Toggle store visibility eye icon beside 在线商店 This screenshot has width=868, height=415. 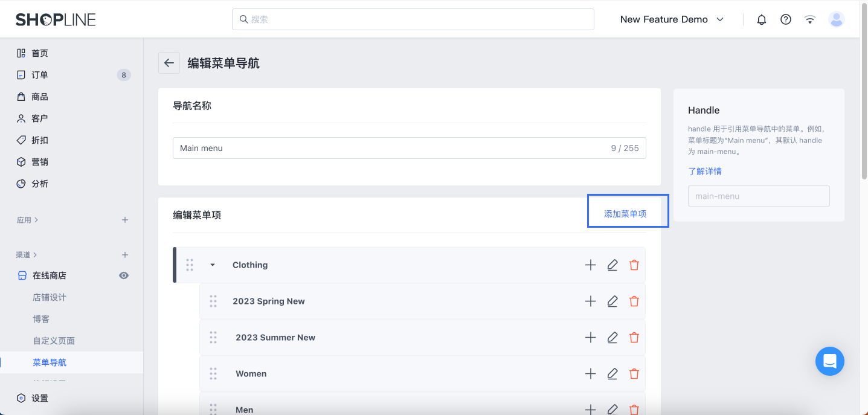(124, 275)
